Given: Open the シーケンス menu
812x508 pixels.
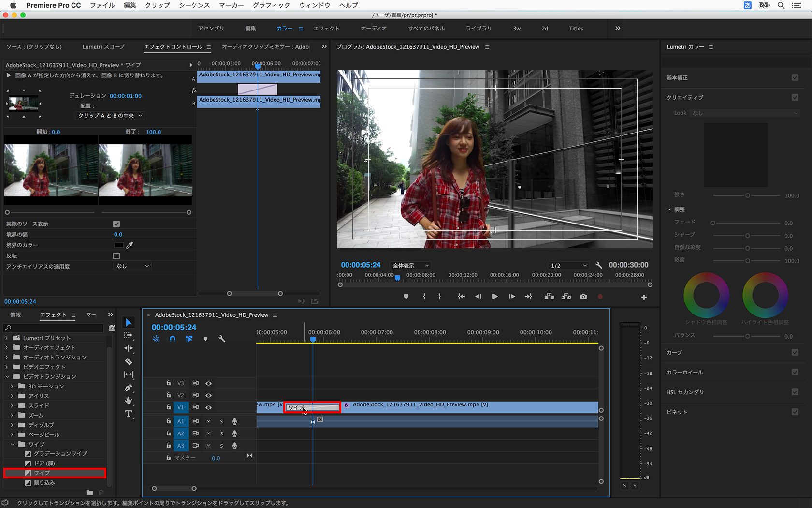Looking at the screenshot, I should (x=194, y=5).
